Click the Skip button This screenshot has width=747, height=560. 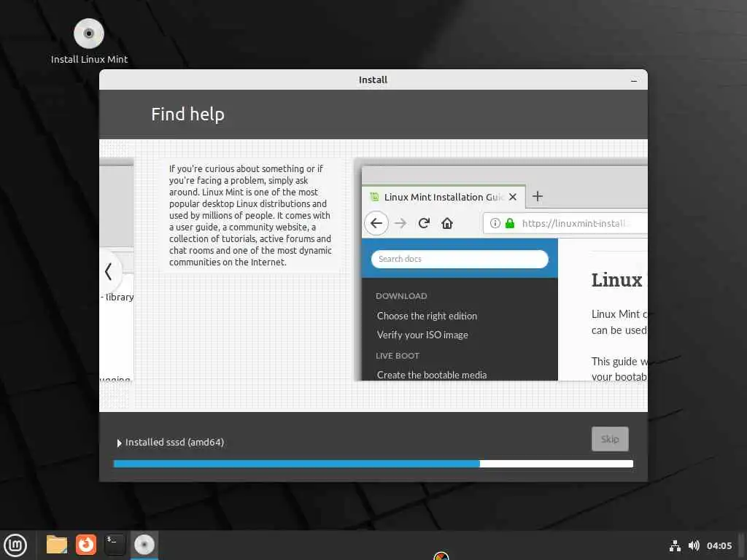tap(610, 439)
